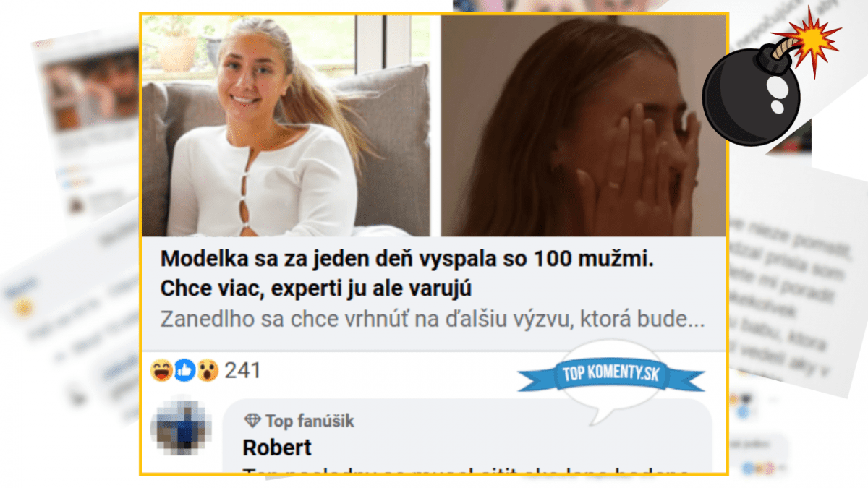This screenshot has width=868, height=488.
Task: Open the Top komenty.sk ribbon logo
Action: (611, 376)
